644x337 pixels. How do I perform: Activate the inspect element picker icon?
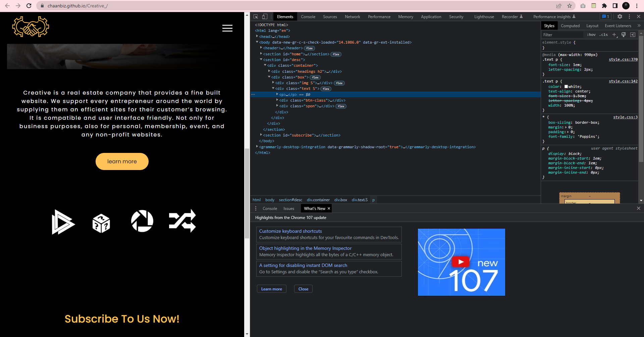256,16
